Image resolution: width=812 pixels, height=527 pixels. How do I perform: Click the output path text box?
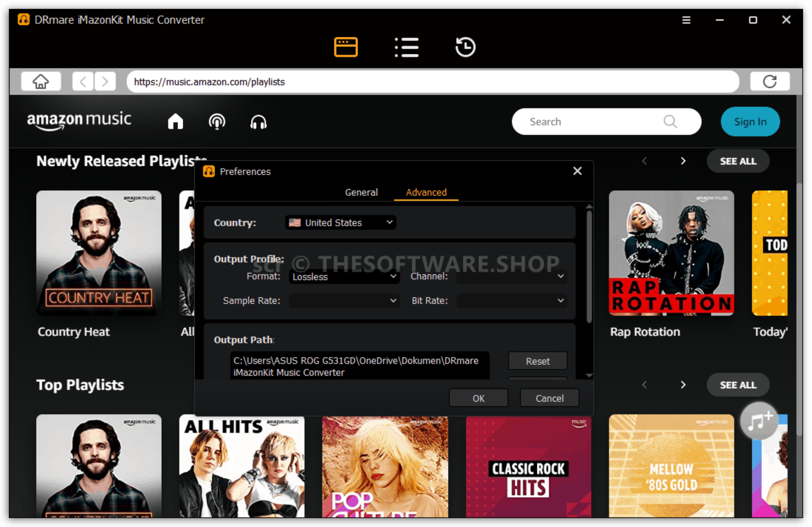[360, 366]
